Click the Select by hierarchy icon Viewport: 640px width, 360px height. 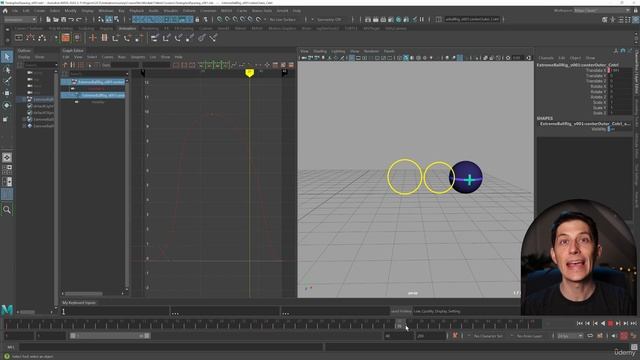tap(101, 19)
